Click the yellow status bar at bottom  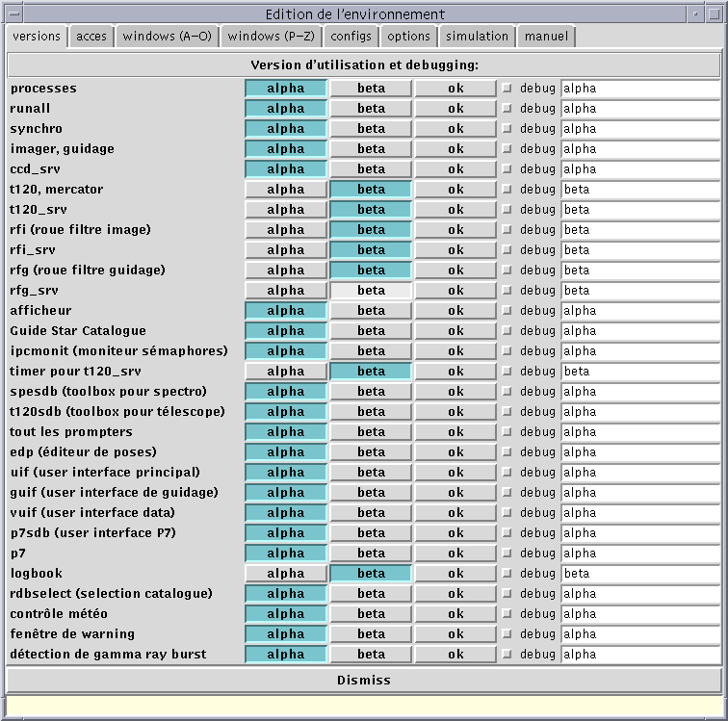click(363, 705)
